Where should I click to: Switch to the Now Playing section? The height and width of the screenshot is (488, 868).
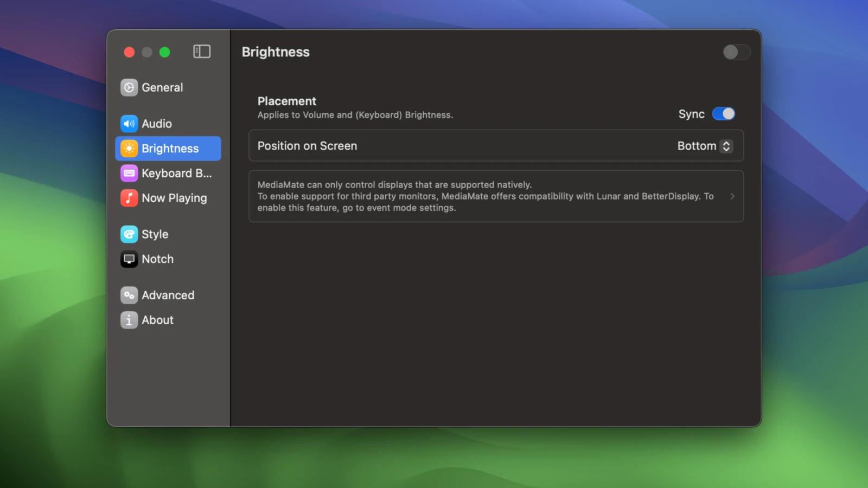(174, 198)
